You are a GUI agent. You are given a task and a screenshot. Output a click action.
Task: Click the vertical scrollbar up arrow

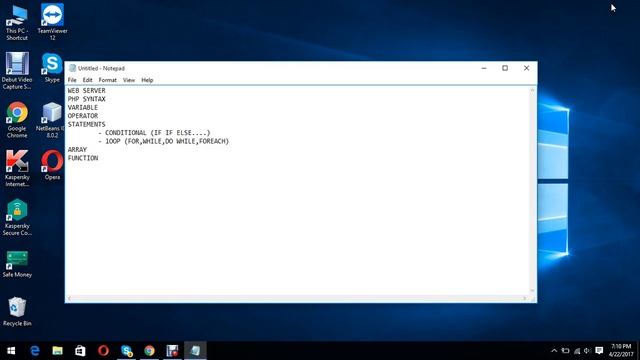(x=532, y=90)
